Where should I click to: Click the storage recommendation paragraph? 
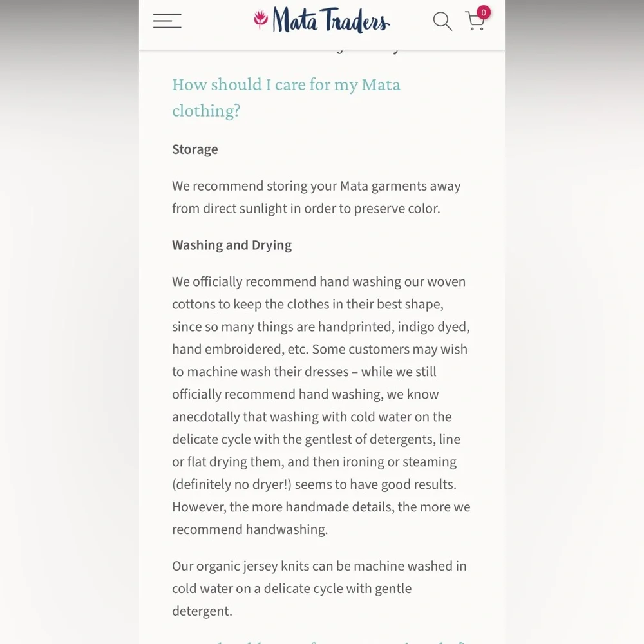coord(316,197)
